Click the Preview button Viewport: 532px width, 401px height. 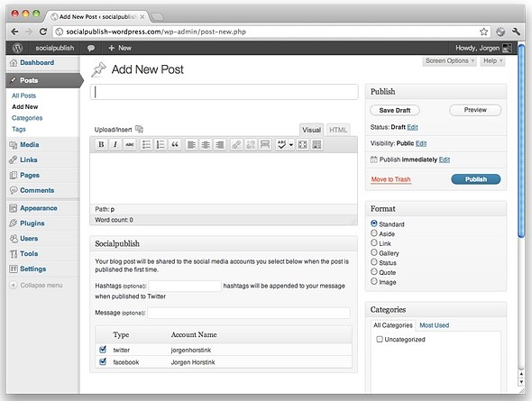coord(475,110)
